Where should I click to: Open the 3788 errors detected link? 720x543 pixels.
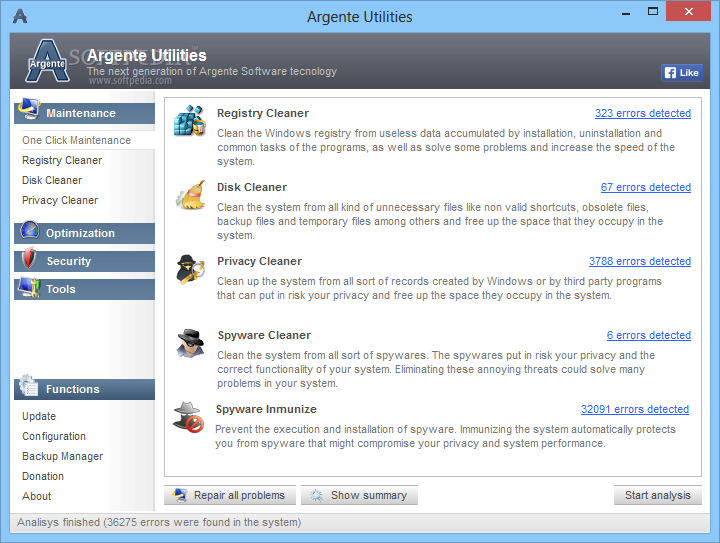click(640, 261)
